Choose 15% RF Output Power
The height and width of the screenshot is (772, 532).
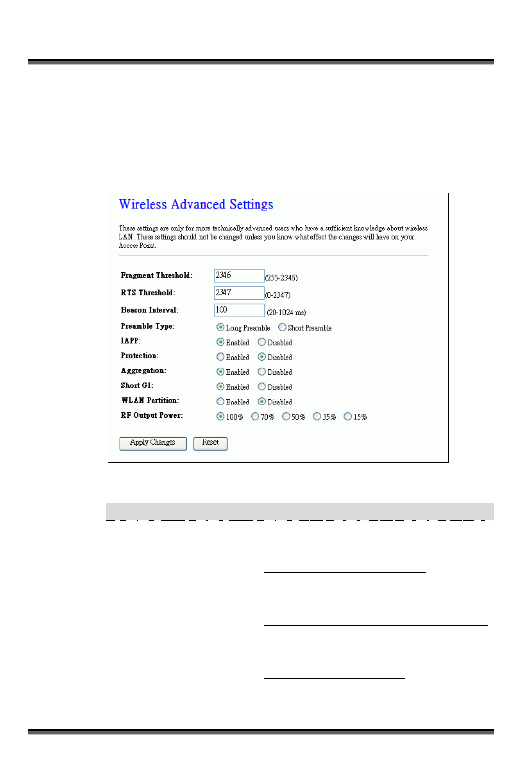point(348,416)
